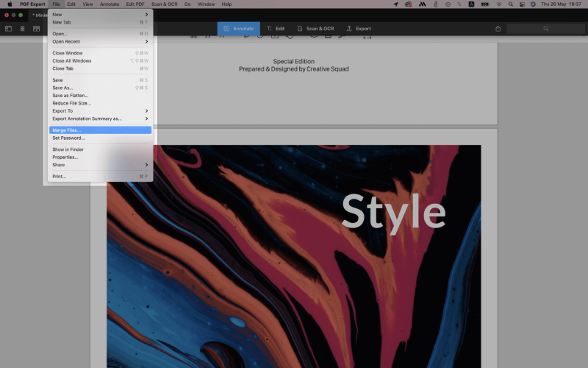This screenshot has height=368, width=588.
Task: Expand Export Annotation Summary as submenu
Action: click(100, 118)
